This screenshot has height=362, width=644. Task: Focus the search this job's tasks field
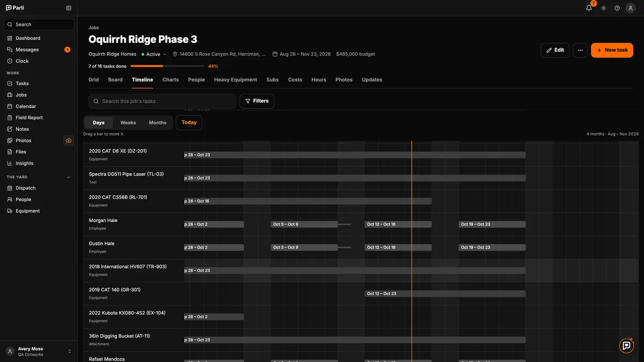coord(162,101)
